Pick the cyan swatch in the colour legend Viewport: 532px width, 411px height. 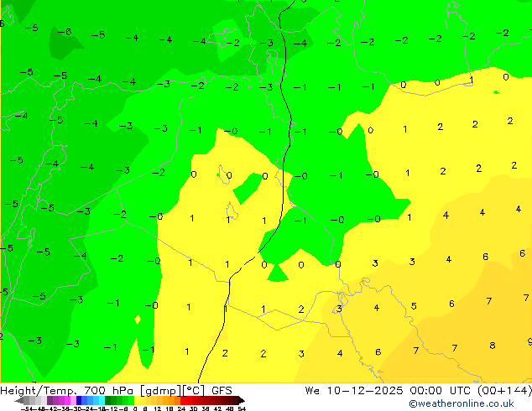[102, 400]
